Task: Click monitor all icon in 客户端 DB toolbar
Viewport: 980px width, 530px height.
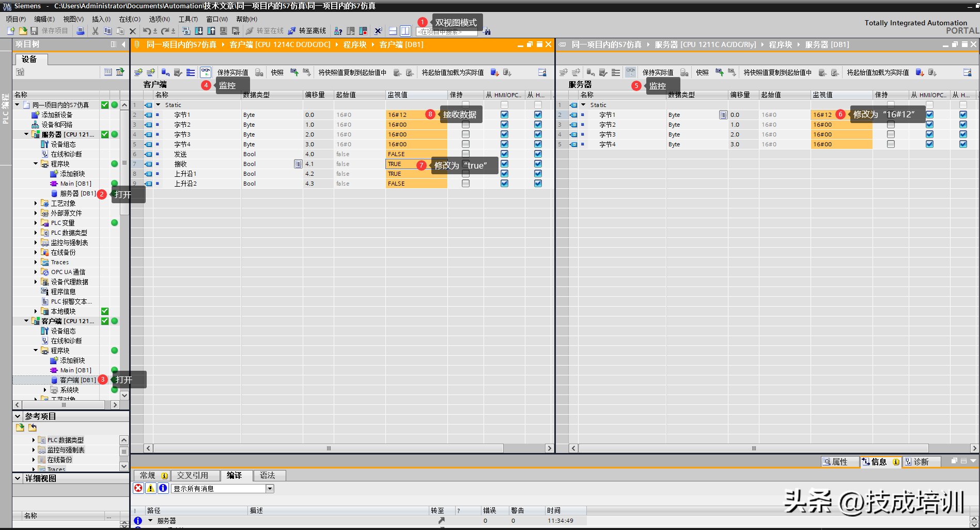Action: (206, 72)
